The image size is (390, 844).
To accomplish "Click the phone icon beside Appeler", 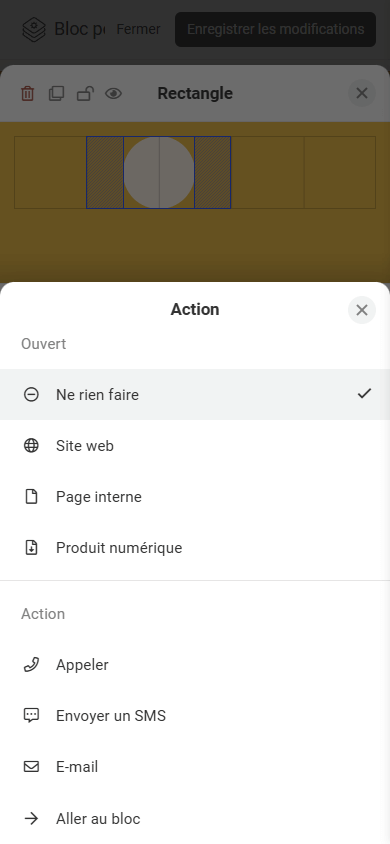I will [31, 665].
